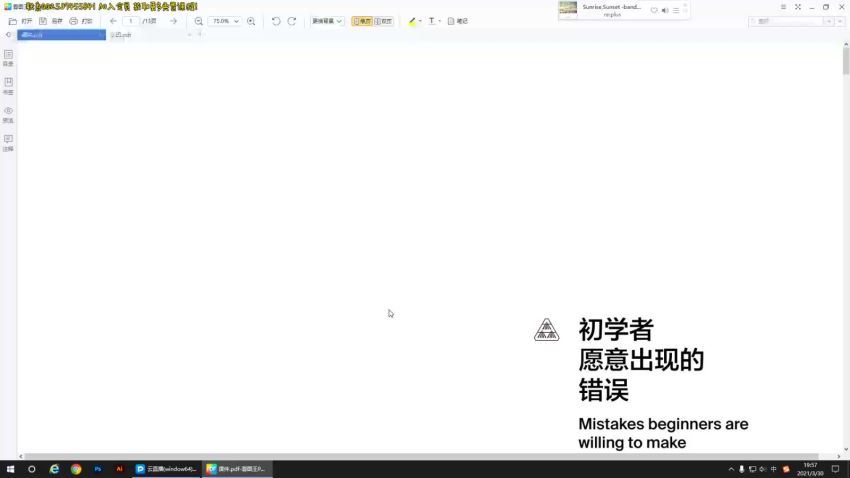Close the active blue tab
Viewport: 850px width, 478px height.
coord(101,35)
